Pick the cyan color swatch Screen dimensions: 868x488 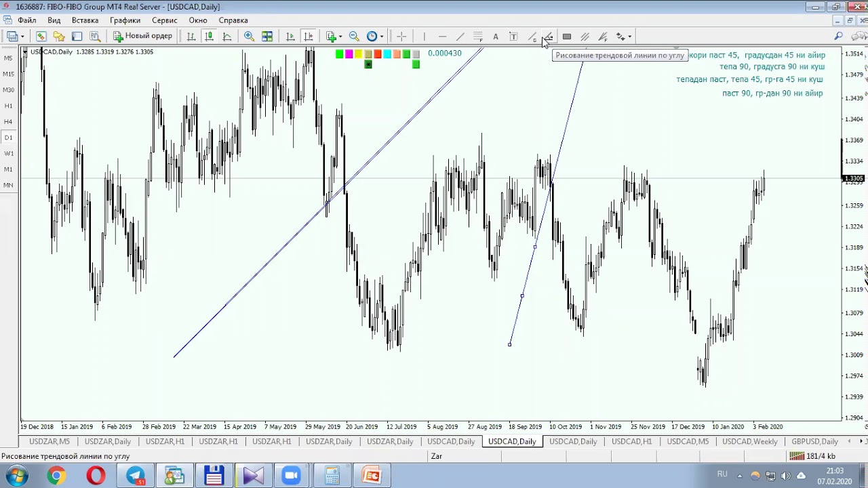coord(387,54)
